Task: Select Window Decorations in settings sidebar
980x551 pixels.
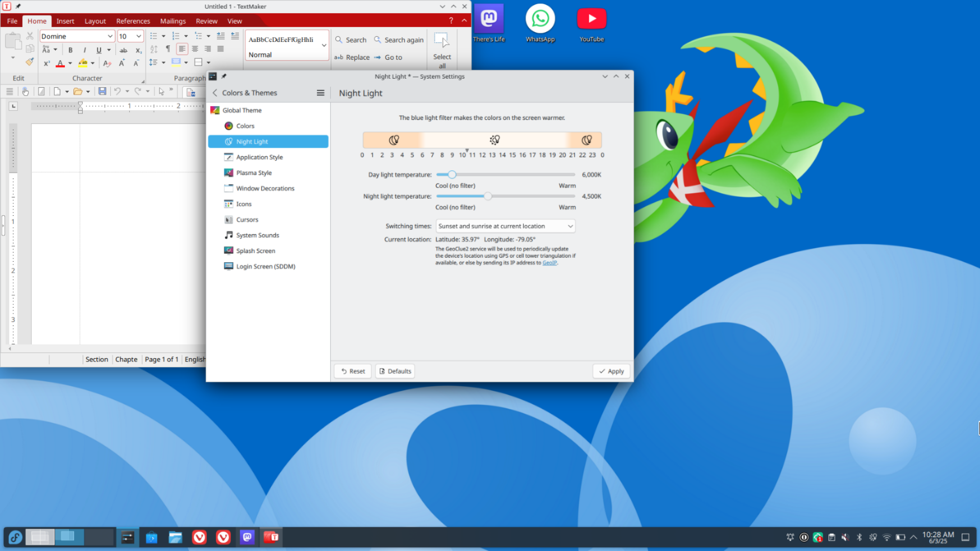Action: point(268,188)
